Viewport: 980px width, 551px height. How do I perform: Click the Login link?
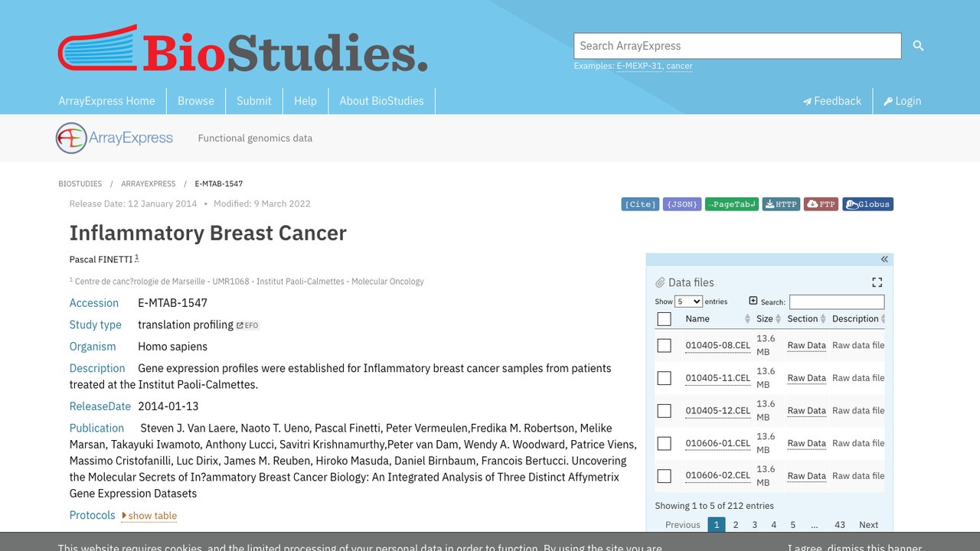(x=903, y=101)
